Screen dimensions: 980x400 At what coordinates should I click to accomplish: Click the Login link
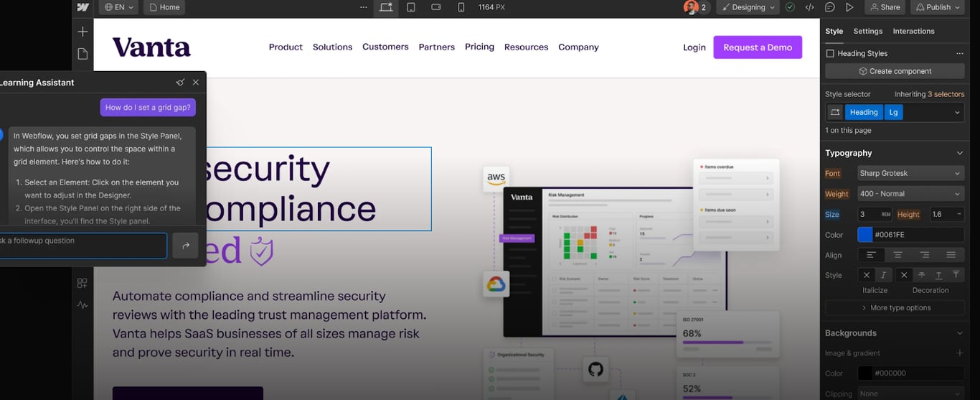pyautogui.click(x=694, y=47)
